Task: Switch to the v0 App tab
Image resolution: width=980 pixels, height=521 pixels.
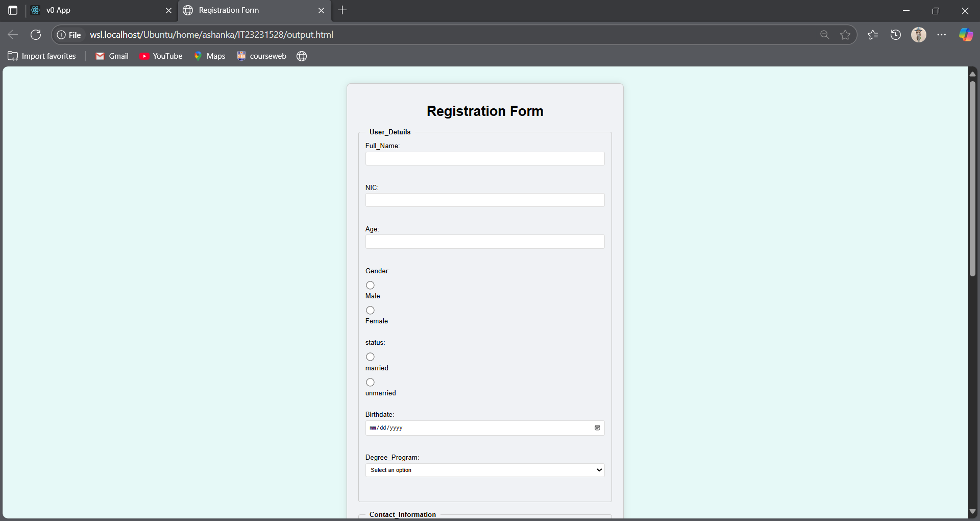Action: [102, 10]
